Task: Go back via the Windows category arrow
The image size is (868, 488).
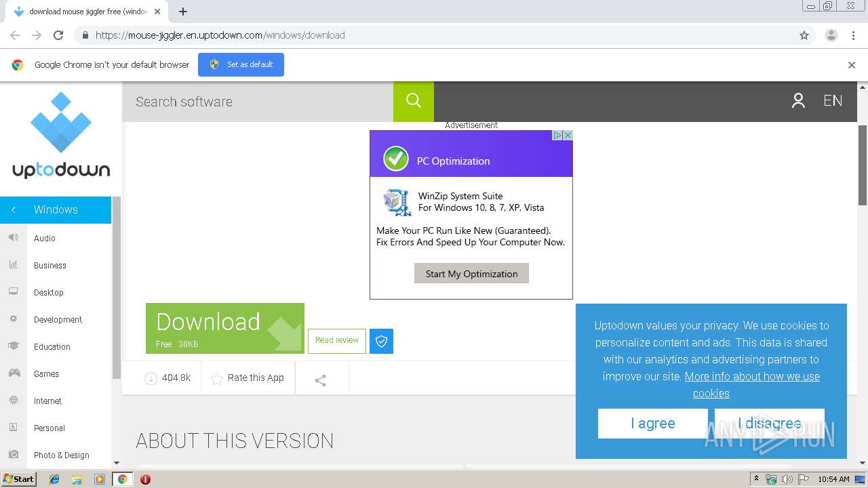Action: point(13,209)
